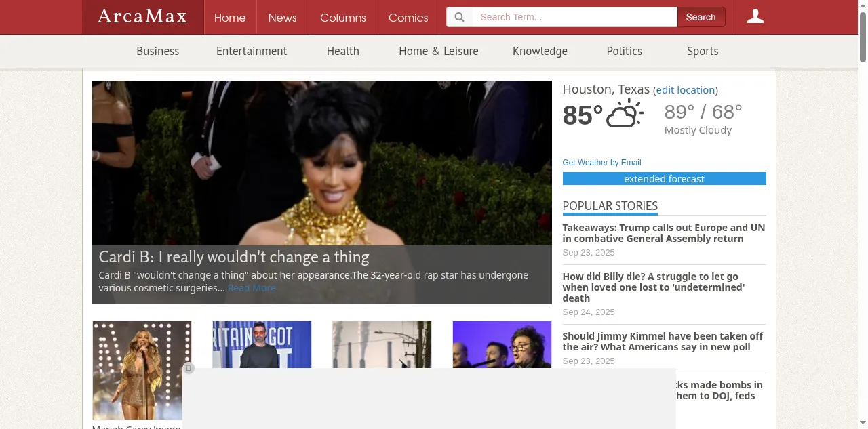Click Read More on Cardi B story
Image resolution: width=868 pixels, height=429 pixels.
pyautogui.click(x=252, y=288)
